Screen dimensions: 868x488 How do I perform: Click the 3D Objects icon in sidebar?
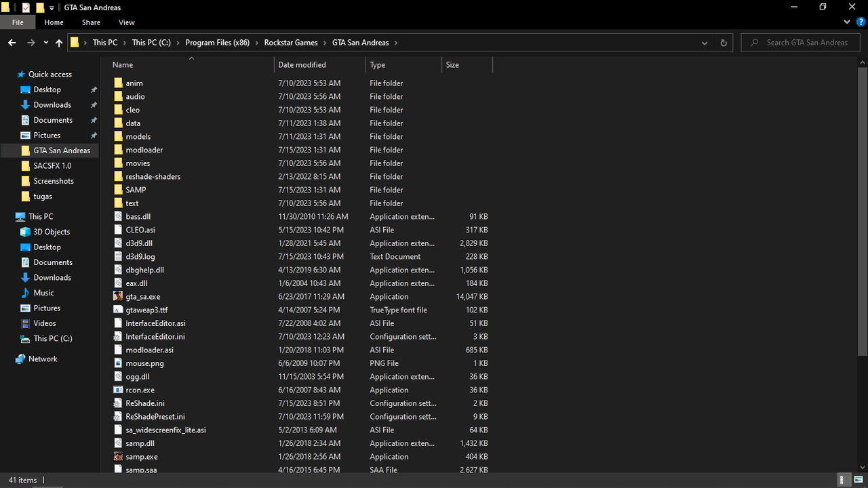(25, 232)
